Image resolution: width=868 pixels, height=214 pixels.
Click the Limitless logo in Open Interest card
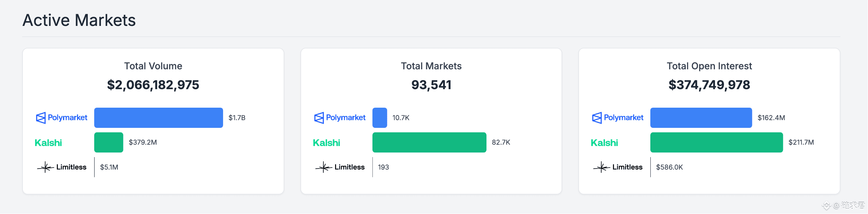click(x=618, y=167)
